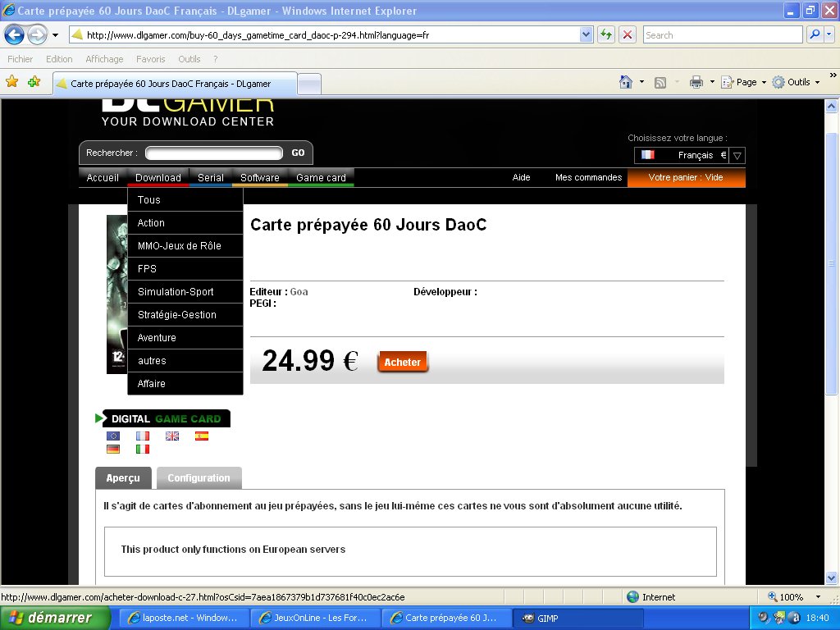Open the Download navigation menu
This screenshot has width=840, height=630.
pos(158,177)
